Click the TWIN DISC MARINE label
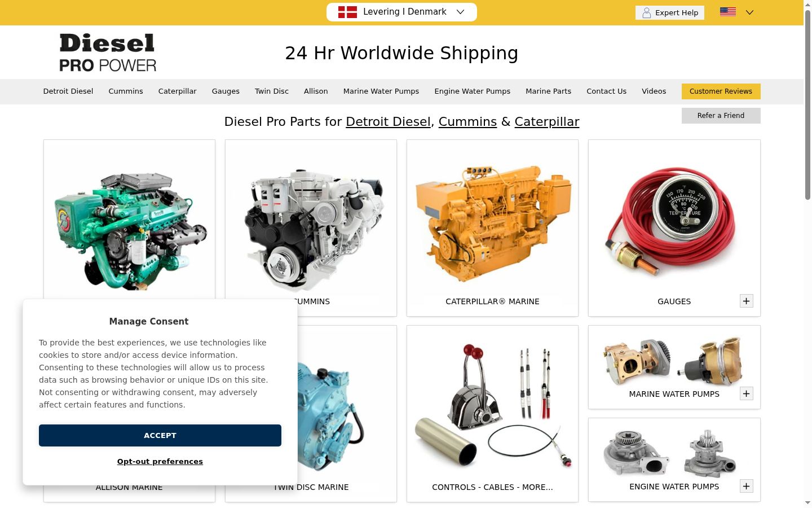 pyautogui.click(x=311, y=487)
